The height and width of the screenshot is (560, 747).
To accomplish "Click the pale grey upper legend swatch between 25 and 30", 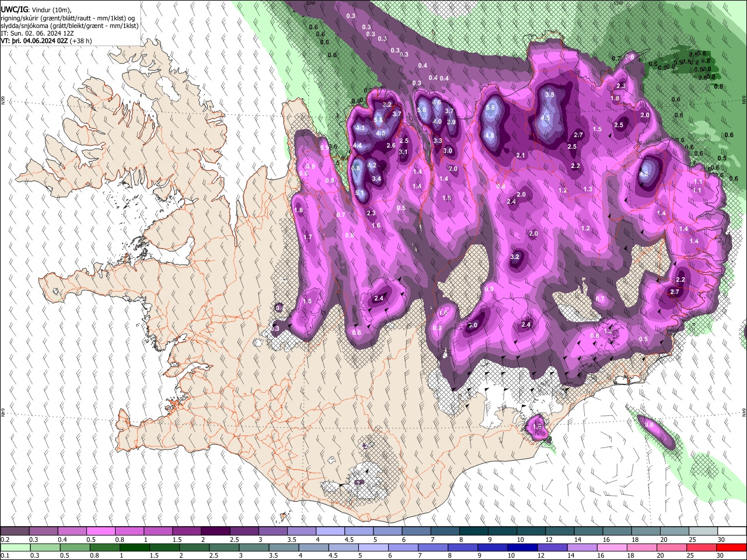I will tap(703, 531).
